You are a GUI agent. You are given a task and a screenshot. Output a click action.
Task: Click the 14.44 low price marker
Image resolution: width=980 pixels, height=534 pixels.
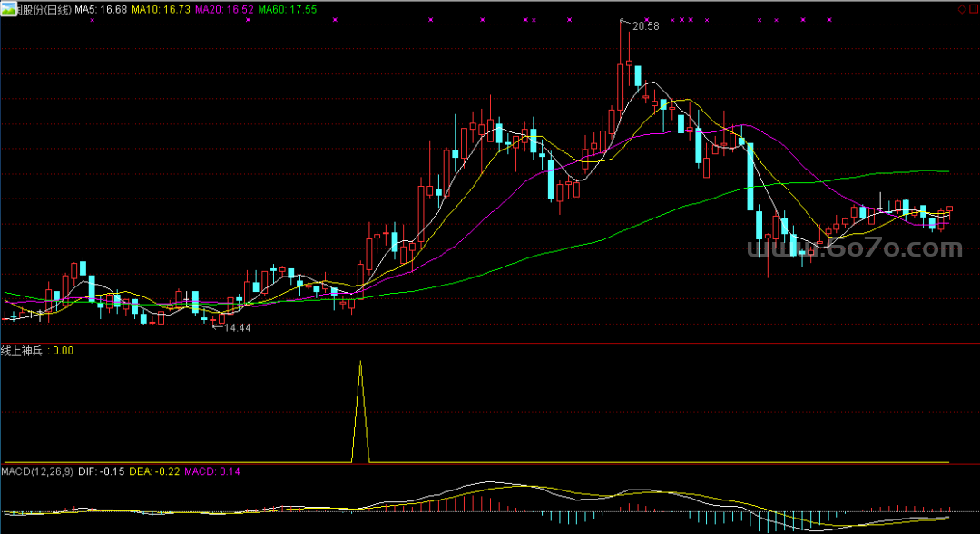[237, 327]
